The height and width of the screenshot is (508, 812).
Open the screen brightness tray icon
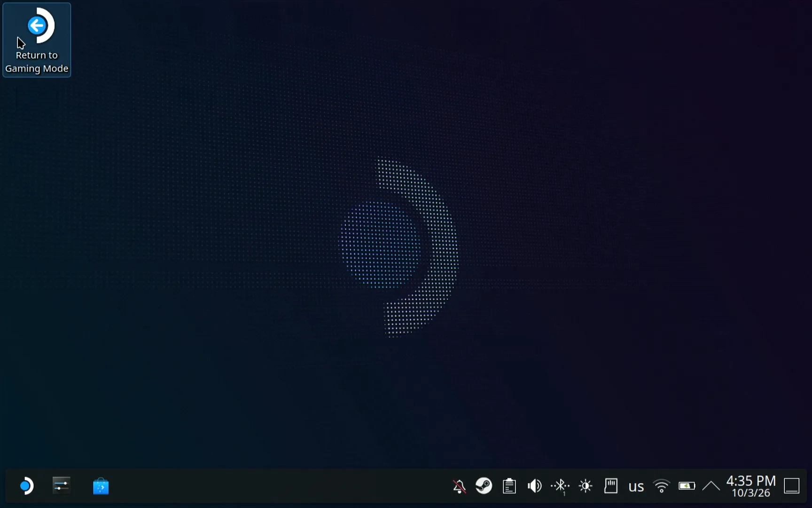coord(586,486)
